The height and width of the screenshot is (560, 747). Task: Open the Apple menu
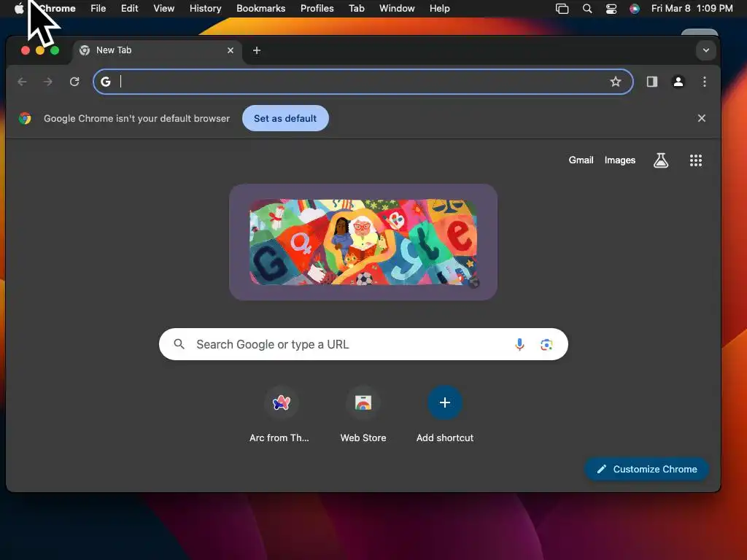(x=19, y=9)
